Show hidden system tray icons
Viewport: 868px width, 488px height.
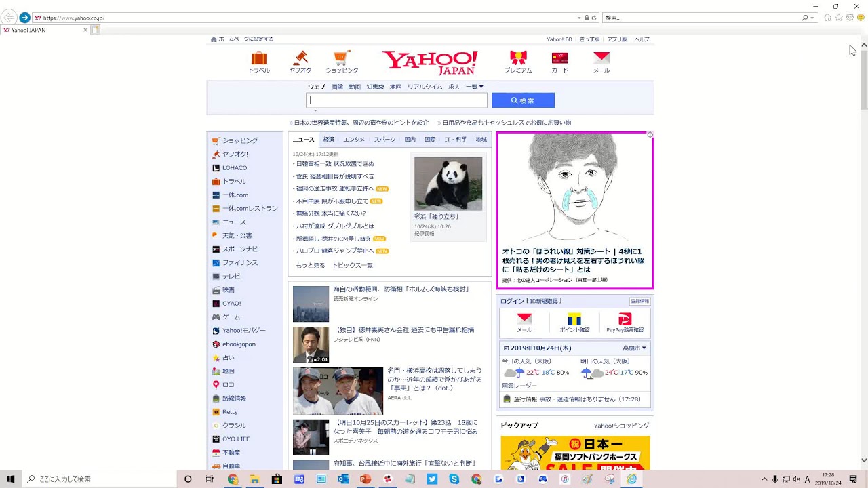pos(764,479)
